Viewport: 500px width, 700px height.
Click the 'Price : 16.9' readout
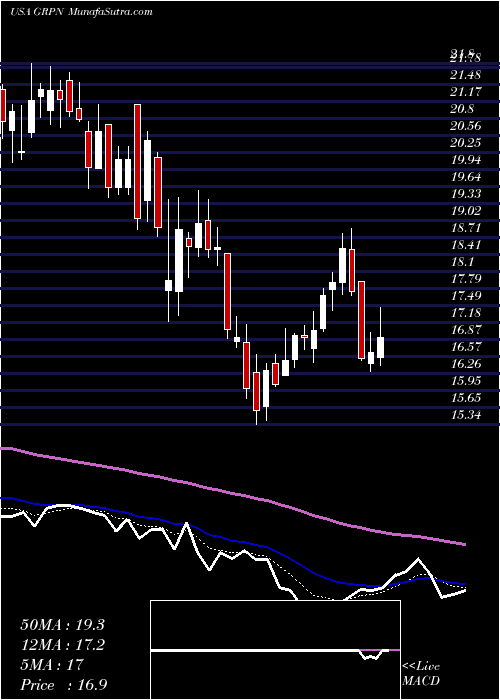pyautogui.click(x=64, y=685)
